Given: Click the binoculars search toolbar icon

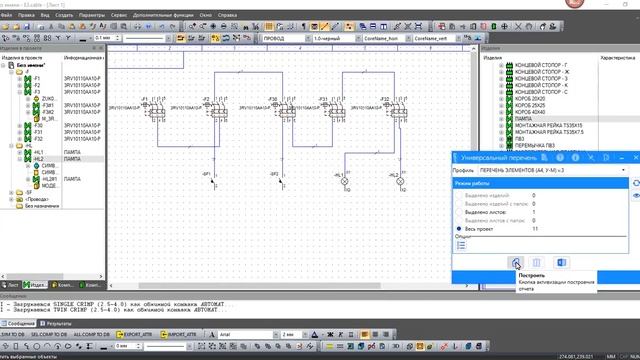Looking at the screenshot, I should [x=245, y=27].
